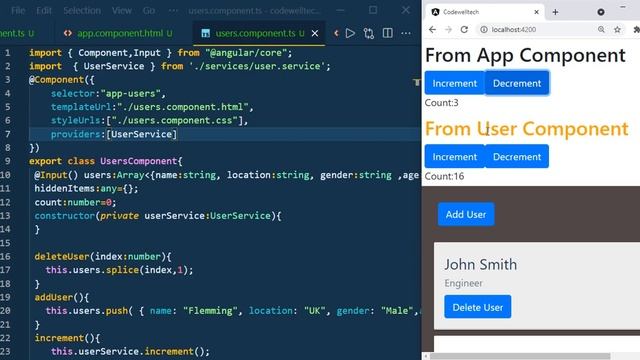Show more menu items via ellipsis
The image size is (640, 360).
pyautogui.click(x=173, y=11)
